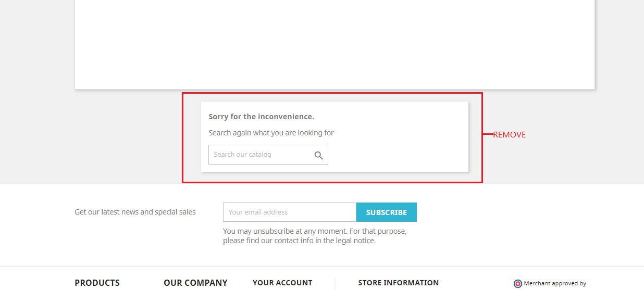Viewport: 644px width, 290px height.
Task: Open the Products footer heading
Action: coord(97,283)
